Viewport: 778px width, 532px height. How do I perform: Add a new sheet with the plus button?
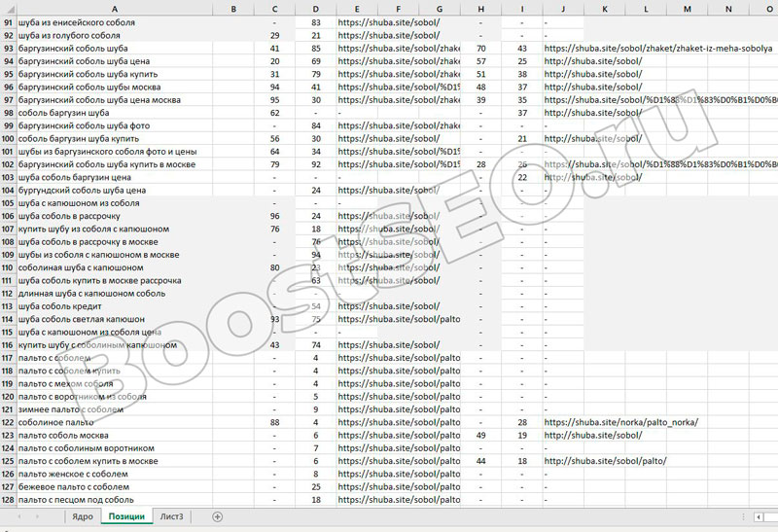pyautogui.click(x=217, y=516)
